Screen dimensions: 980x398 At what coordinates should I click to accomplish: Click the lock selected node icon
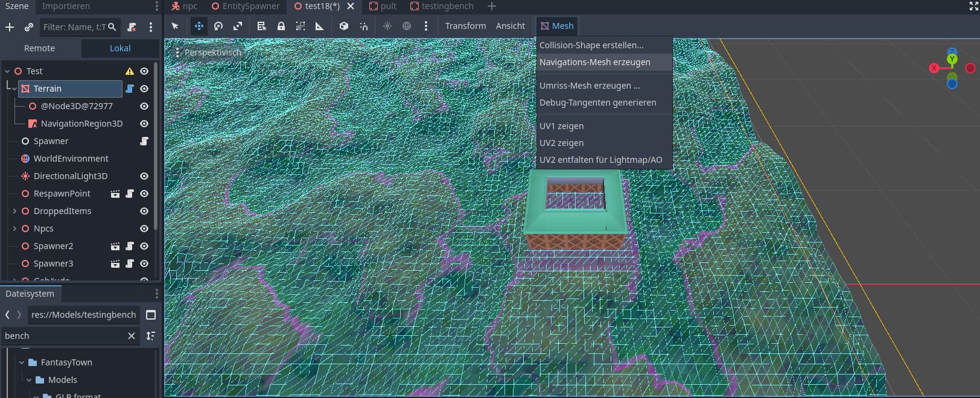tap(281, 26)
